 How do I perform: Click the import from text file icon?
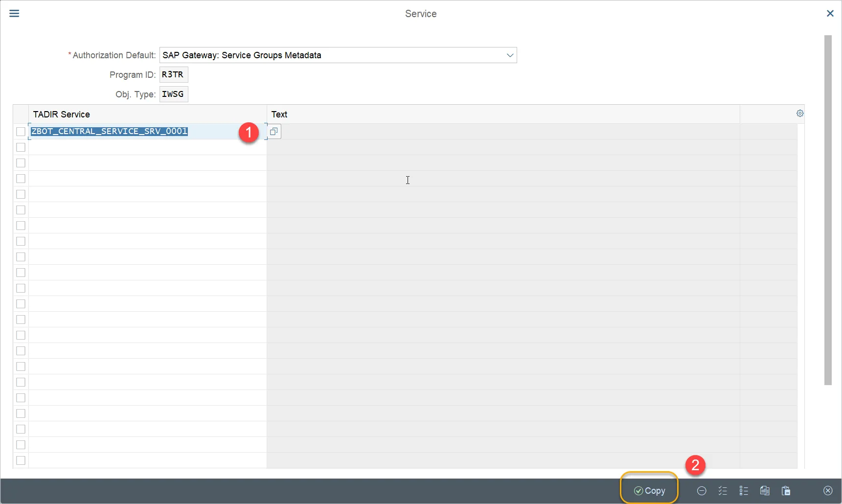tap(765, 491)
